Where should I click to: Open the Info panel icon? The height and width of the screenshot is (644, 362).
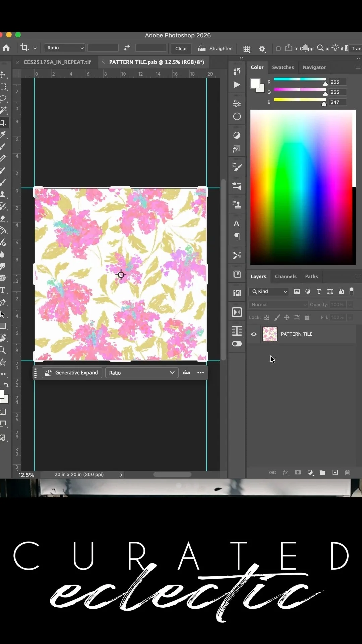(237, 116)
